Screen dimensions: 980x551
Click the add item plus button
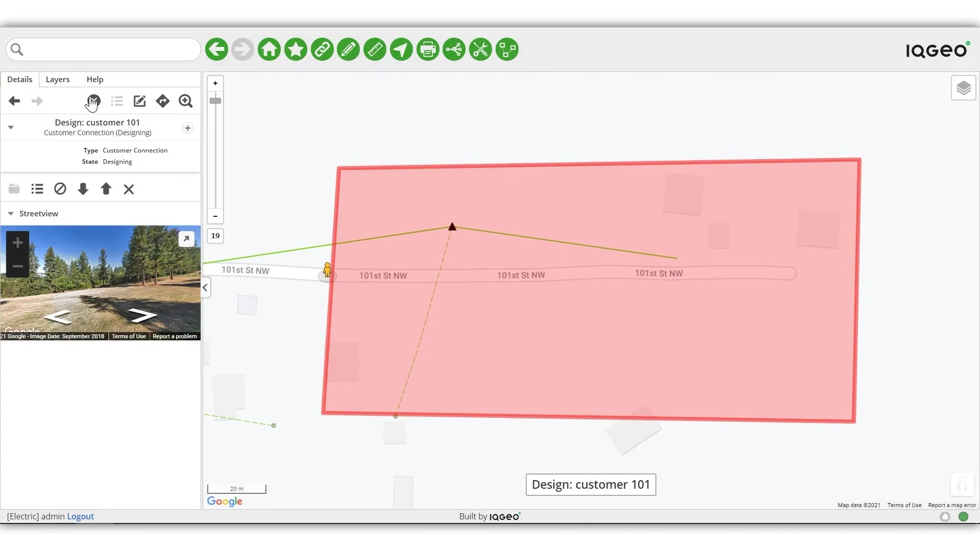click(188, 128)
